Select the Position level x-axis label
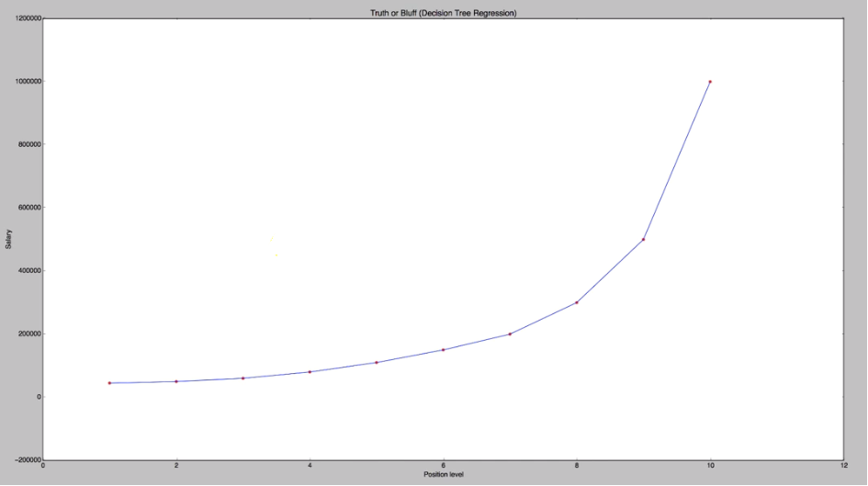The height and width of the screenshot is (486, 868). pyautogui.click(x=443, y=474)
